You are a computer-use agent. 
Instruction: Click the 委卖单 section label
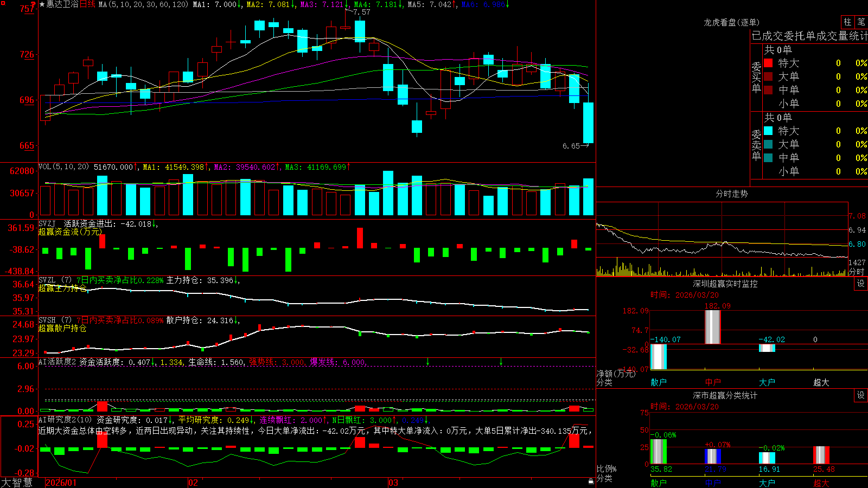756,145
